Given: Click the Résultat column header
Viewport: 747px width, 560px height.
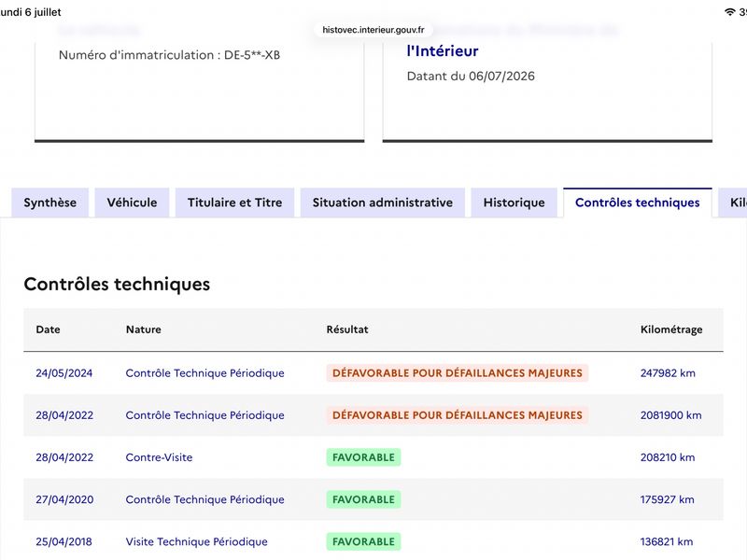Looking at the screenshot, I should (347, 329).
